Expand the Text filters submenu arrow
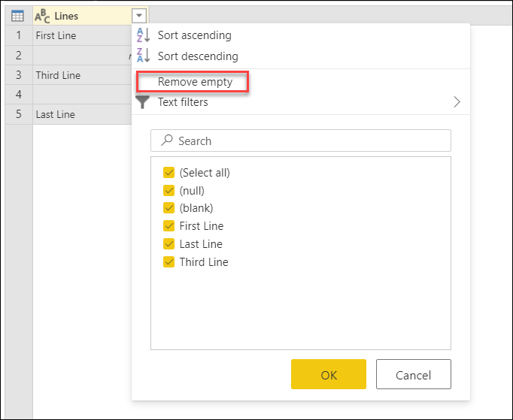This screenshot has height=420, width=513. [457, 102]
